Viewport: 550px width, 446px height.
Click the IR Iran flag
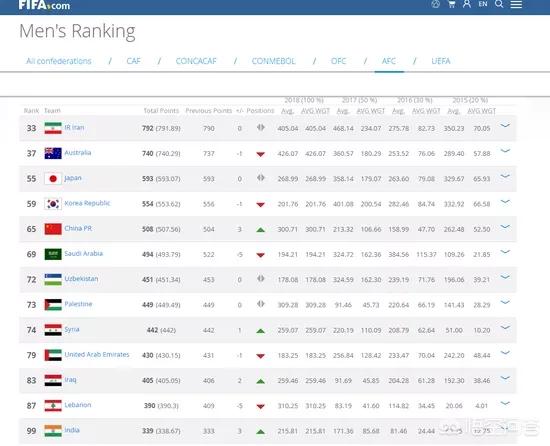53,128
